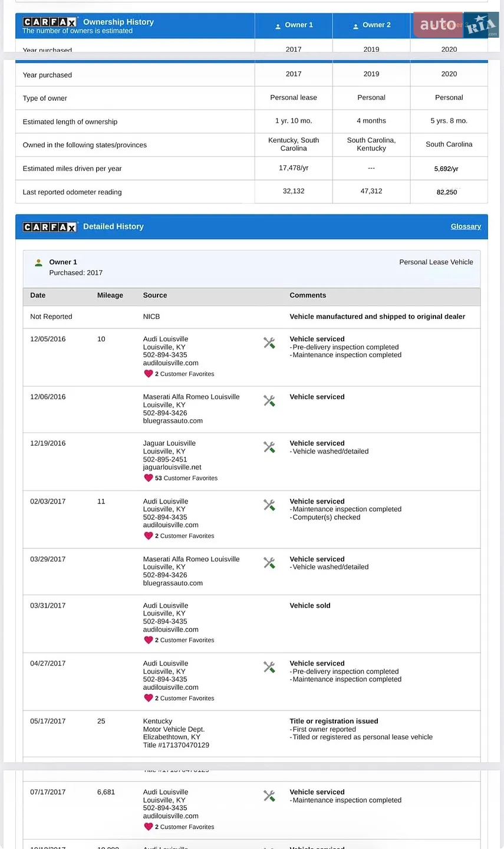This screenshot has width=504, height=849.
Task: Click '1 yr. 10 mo.' ownership length cell
Action: tap(294, 121)
